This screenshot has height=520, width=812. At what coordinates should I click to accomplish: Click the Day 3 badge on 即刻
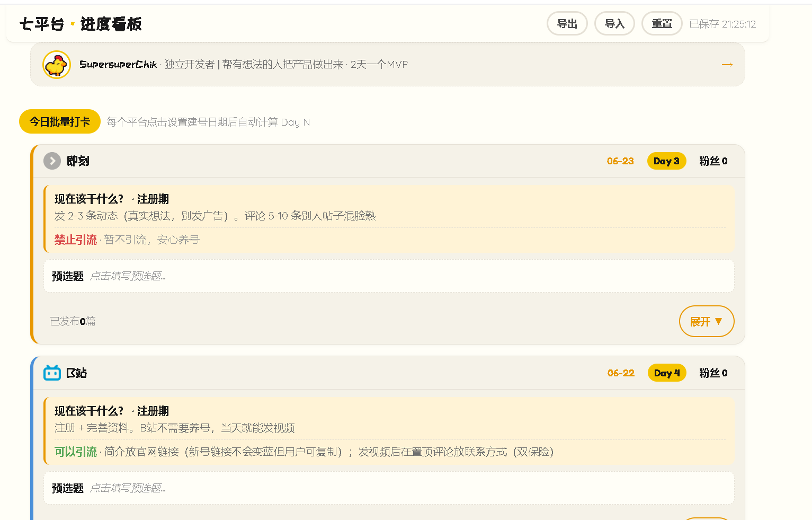click(x=666, y=161)
